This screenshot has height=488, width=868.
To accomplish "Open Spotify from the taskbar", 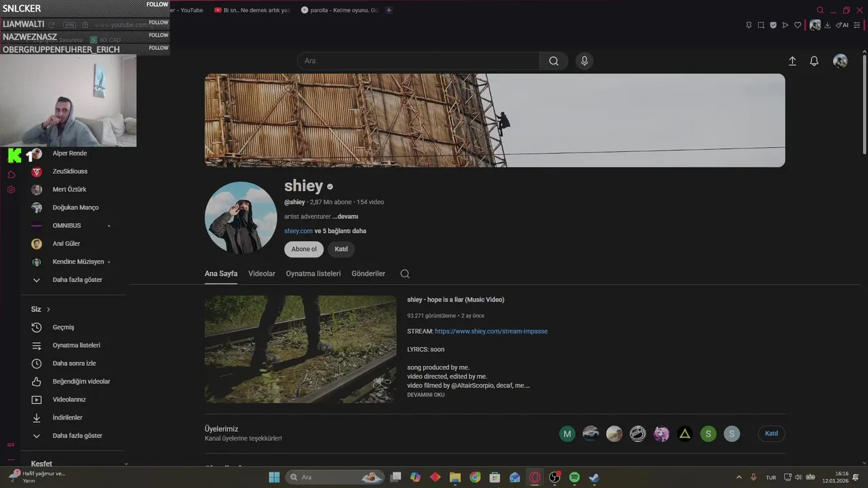I will coord(574,477).
